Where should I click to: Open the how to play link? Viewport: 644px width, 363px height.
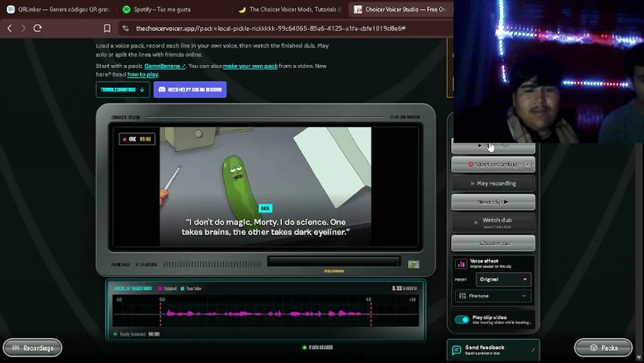tap(143, 75)
